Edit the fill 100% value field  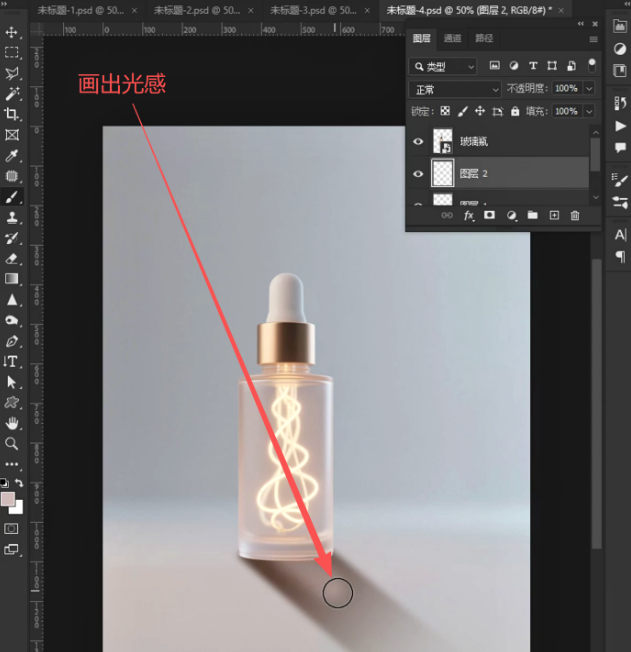567,111
